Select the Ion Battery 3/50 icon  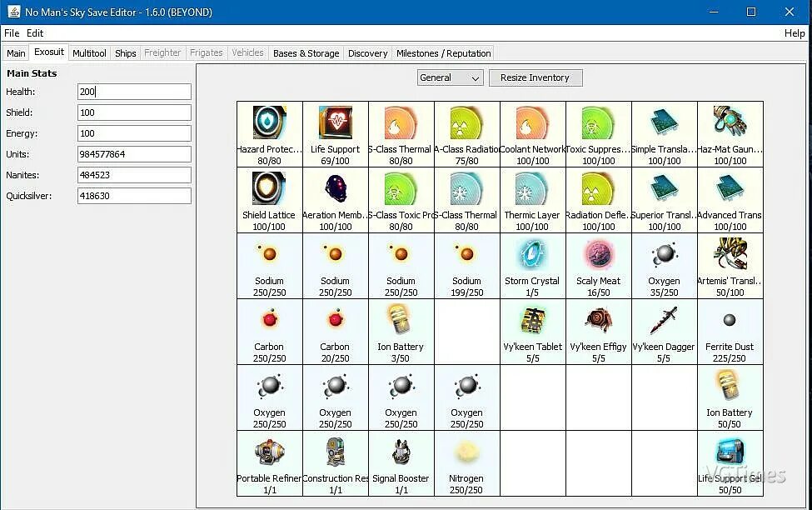coord(401,320)
